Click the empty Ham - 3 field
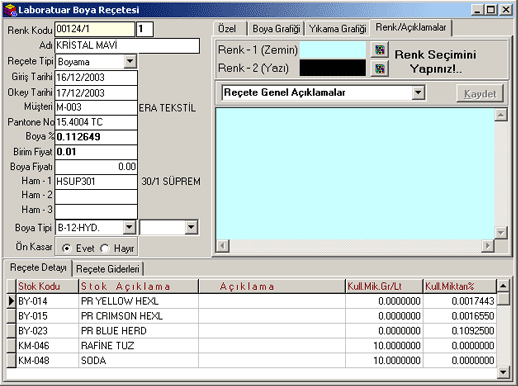The height and width of the screenshot is (386, 518). (x=96, y=211)
